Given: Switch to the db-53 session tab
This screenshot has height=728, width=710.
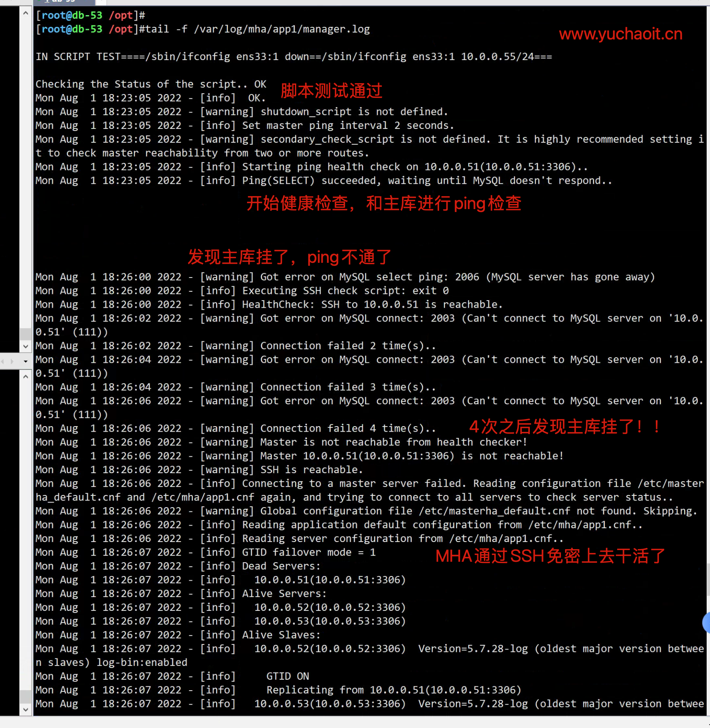Looking at the screenshot, I should 63,2.
